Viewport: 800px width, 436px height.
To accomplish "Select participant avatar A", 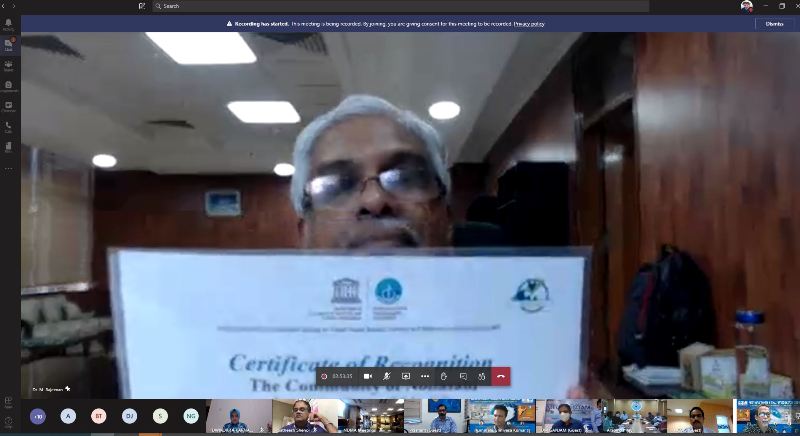I will (x=68, y=417).
